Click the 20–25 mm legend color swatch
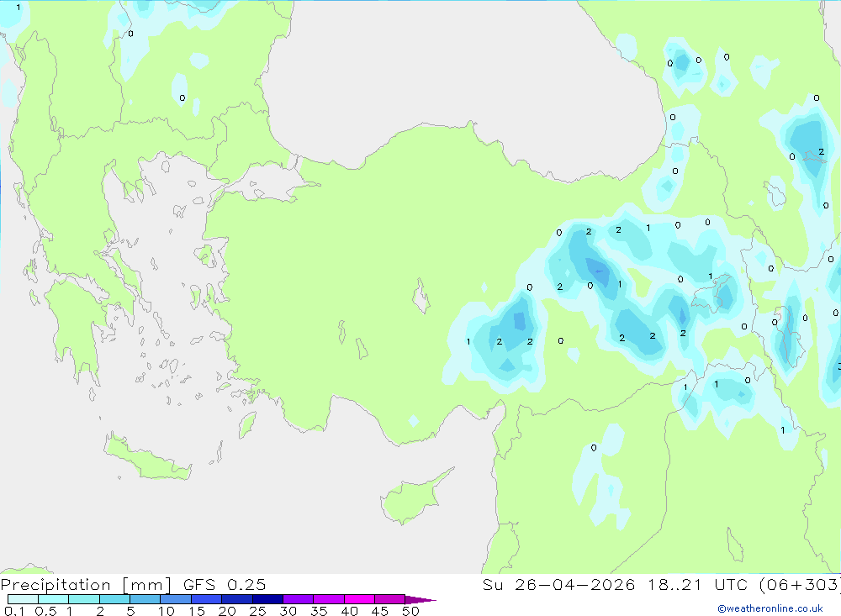 [x=237, y=599]
